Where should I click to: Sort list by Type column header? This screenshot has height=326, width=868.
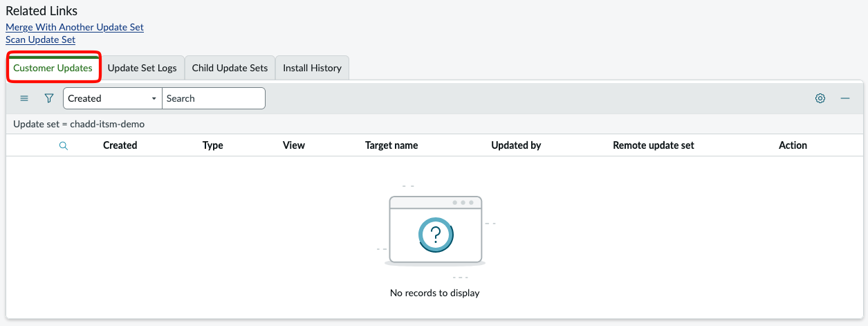[x=212, y=145]
